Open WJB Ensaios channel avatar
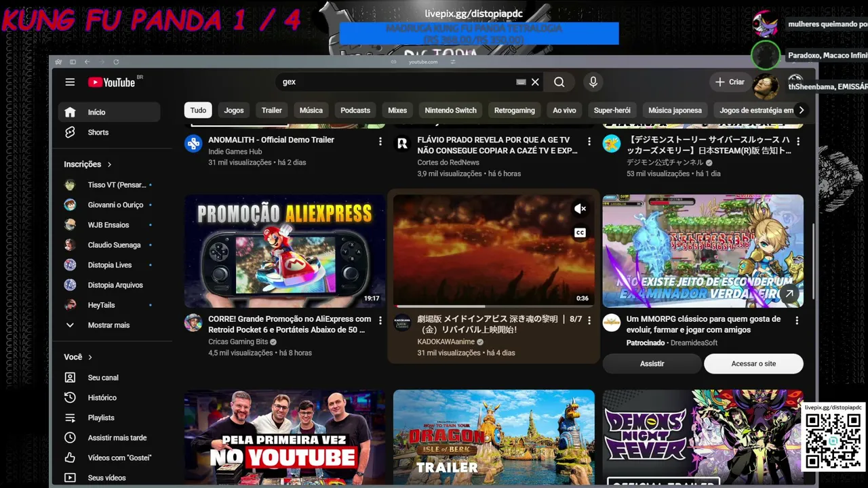 pyautogui.click(x=70, y=225)
